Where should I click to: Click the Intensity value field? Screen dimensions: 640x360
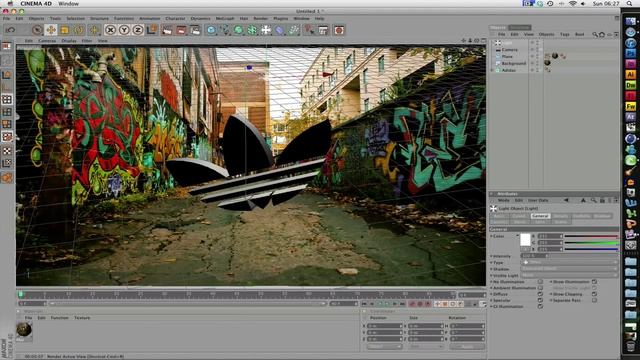point(534,256)
